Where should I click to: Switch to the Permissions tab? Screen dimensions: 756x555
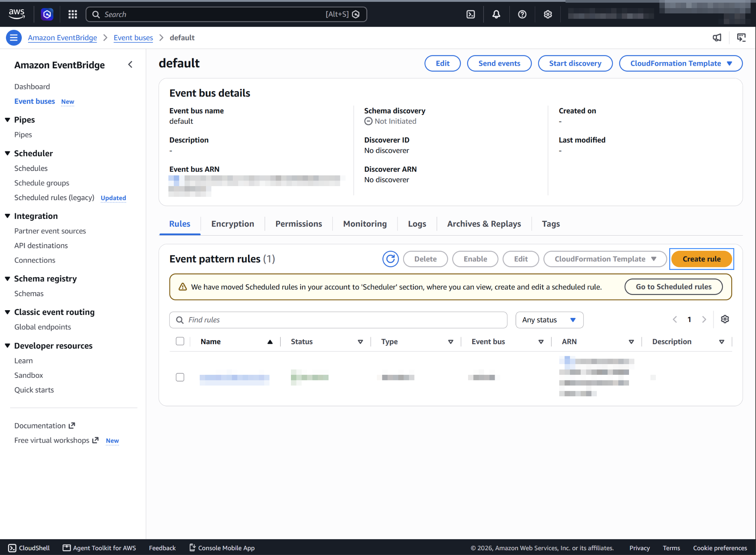[299, 224]
